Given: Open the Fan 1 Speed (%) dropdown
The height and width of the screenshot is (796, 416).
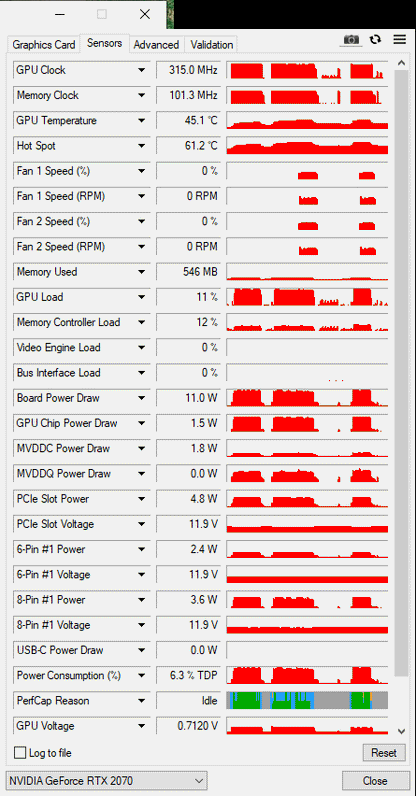Looking at the screenshot, I should [x=141, y=171].
